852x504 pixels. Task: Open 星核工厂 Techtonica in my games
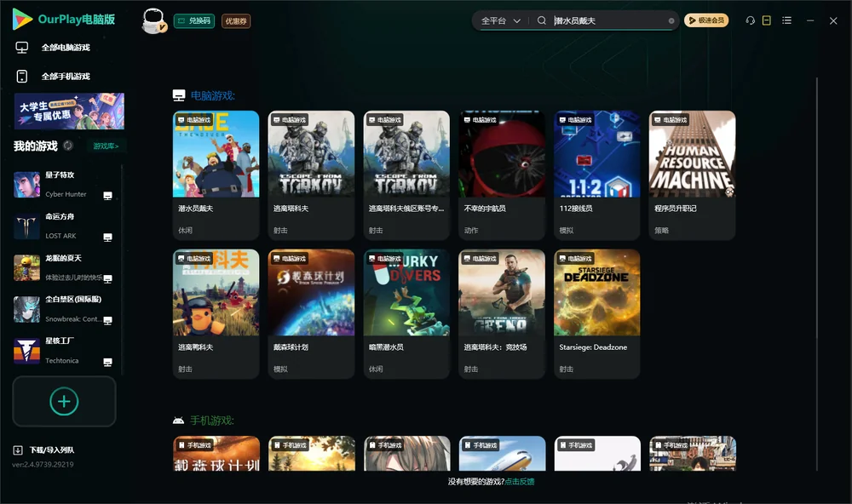(64, 351)
